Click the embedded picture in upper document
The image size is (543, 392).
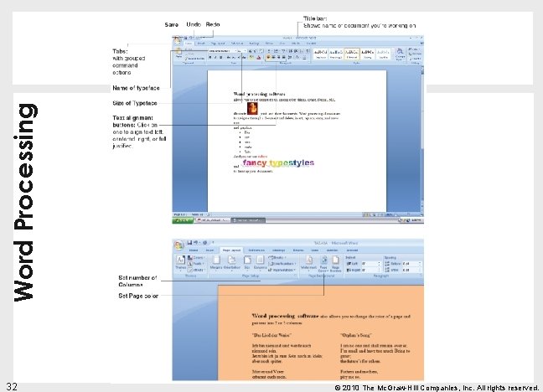pos(252,108)
